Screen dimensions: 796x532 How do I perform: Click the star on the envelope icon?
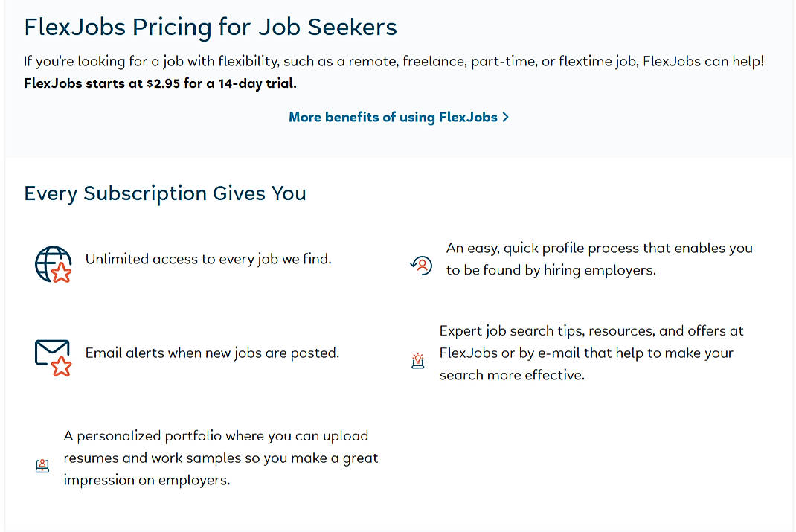coord(61,365)
